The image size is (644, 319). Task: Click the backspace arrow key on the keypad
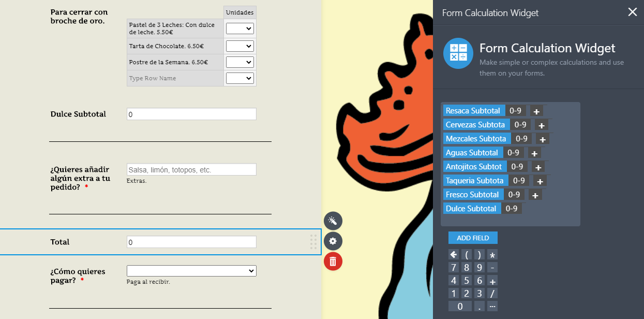[x=454, y=254]
